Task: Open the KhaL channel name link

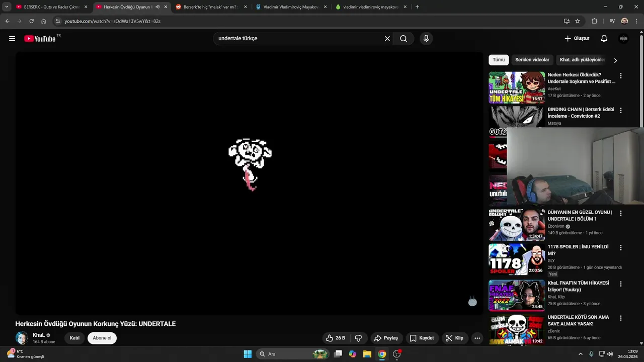Action: pos(39,335)
